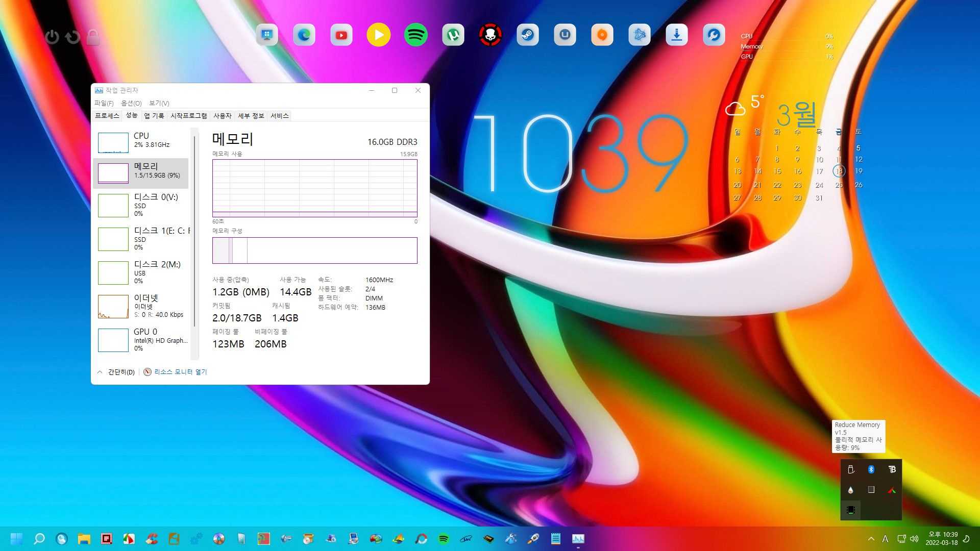Open the Microsoft Edge dock icon
Viewport: 980px width, 551px height.
pos(304,35)
